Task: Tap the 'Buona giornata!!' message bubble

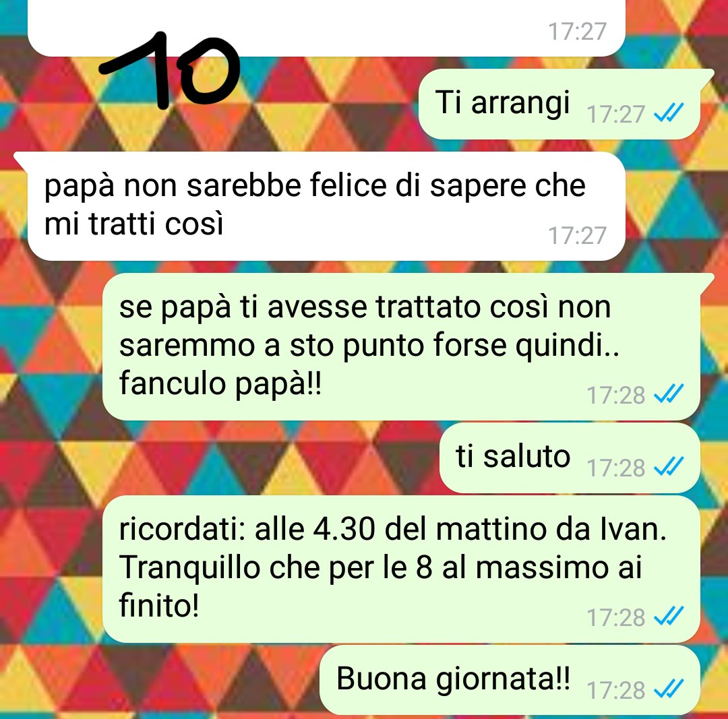Action: (x=510, y=679)
